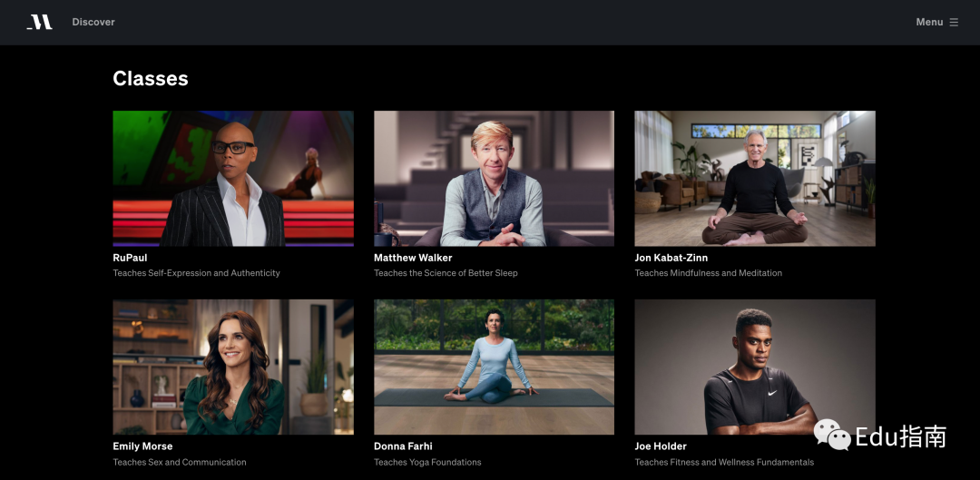Click 'Teaches the Science of Better Sleep' text
Screen dimensions: 980x480
(x=446, y=273)
